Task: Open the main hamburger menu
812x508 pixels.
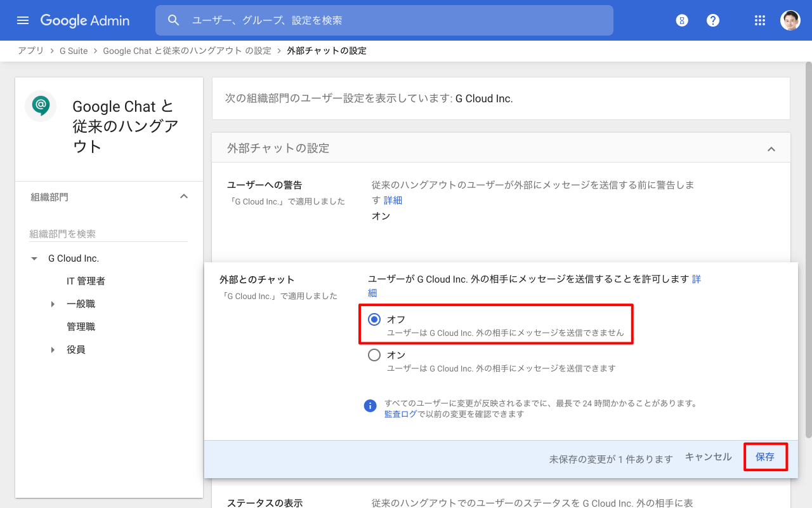Action: 23,20
